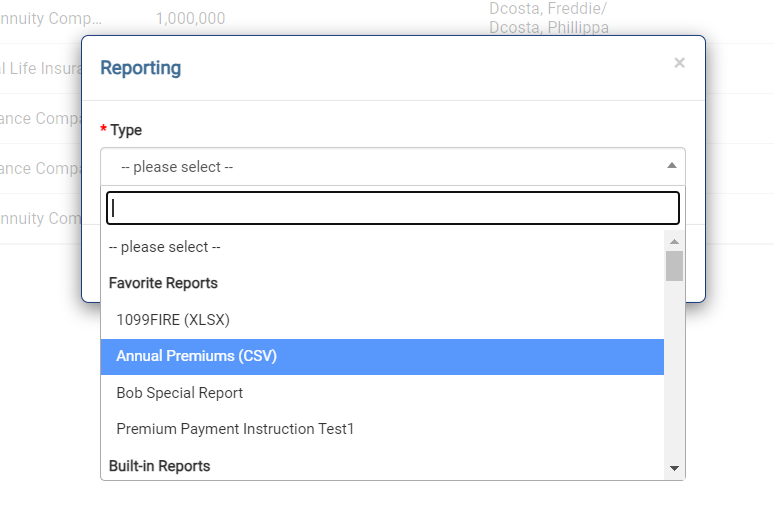Pick the Bob Special Report option
774x524 pixels.
point(180,393)
